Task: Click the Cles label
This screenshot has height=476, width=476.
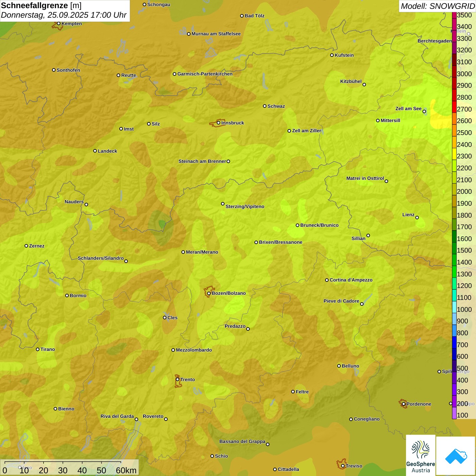Action: 172,318
